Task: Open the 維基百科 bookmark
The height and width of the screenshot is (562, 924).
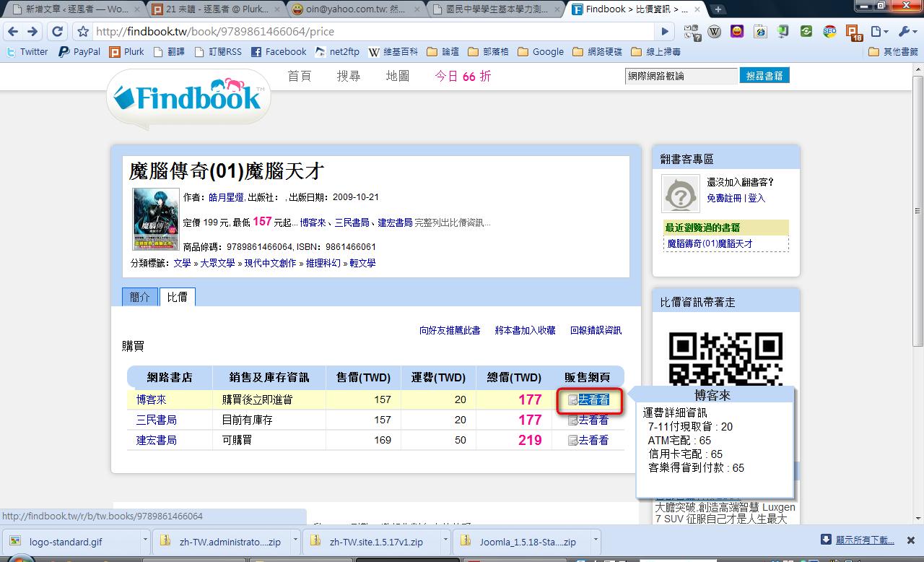Action: click(393, 52)
